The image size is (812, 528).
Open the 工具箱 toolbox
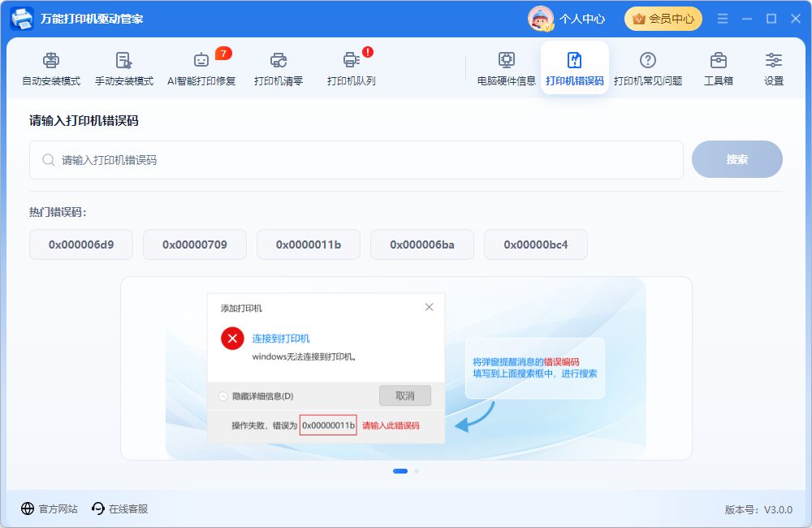coord(719,68)
